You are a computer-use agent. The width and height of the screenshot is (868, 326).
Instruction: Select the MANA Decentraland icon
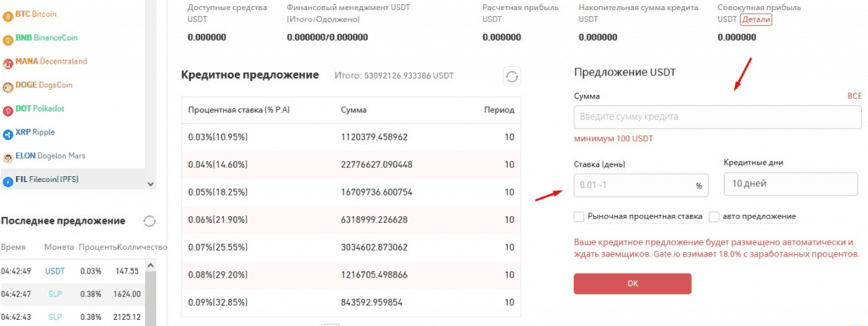tap(8, 64)
